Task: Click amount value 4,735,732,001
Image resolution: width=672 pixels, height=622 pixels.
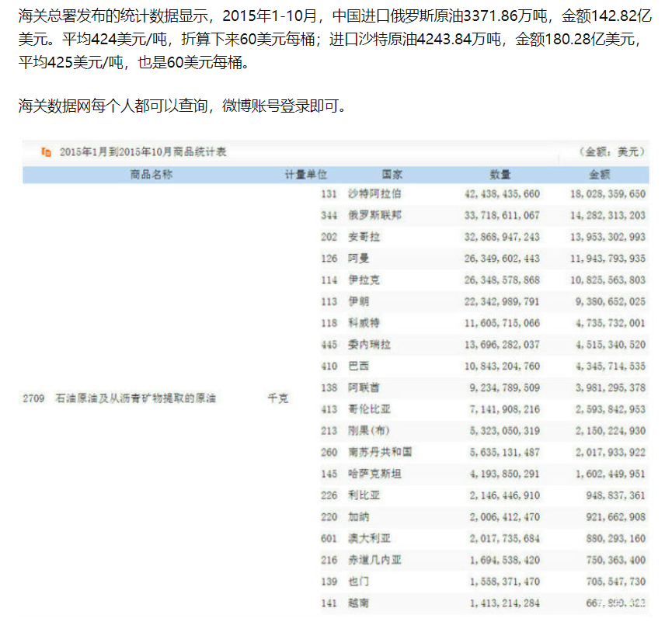Action: [611, 323]
